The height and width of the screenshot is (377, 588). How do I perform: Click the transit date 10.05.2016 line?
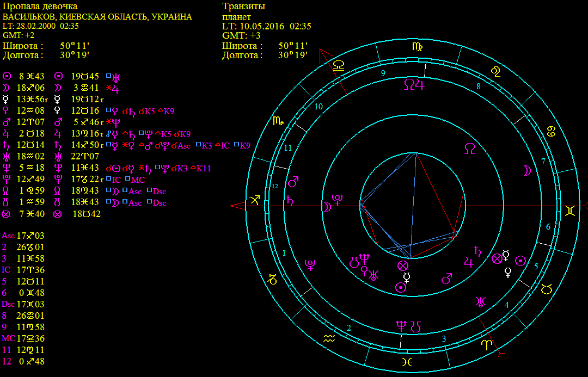pyautogui.click(x=267, y=26)
